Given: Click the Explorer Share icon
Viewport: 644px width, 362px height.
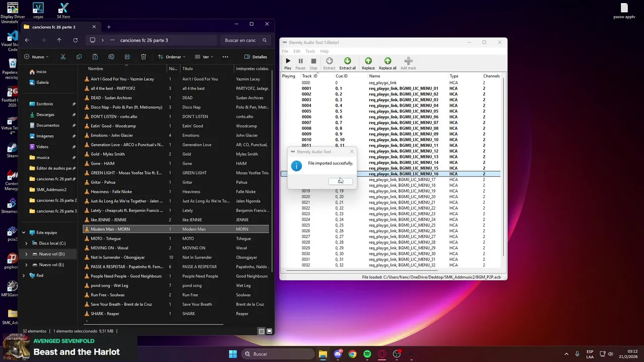Looking at the screenshot, I should 127,57.
